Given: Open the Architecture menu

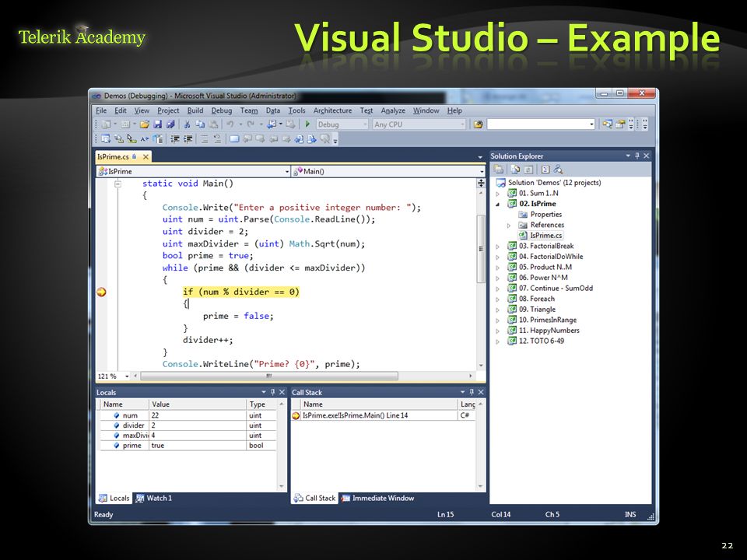Looking at the screenshot, I should point(332,110).
